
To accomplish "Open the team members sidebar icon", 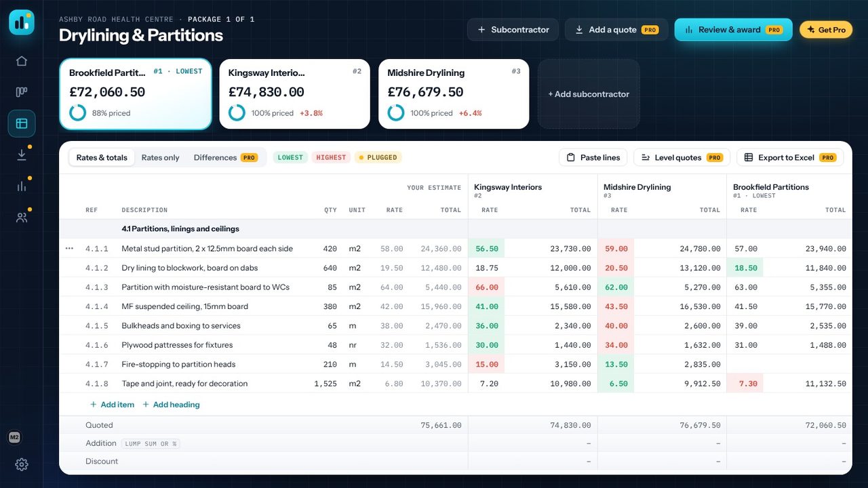I will coord(22,217).
